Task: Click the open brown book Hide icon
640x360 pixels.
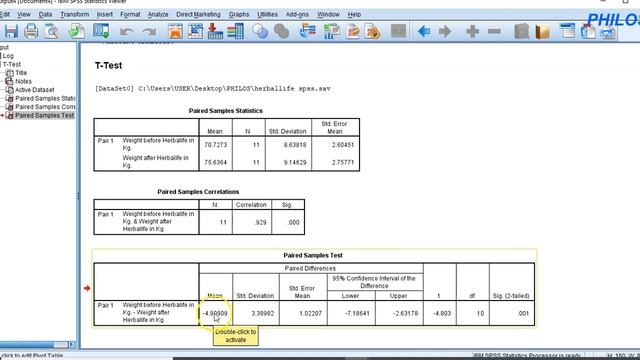Action: [x=542, y=31]
